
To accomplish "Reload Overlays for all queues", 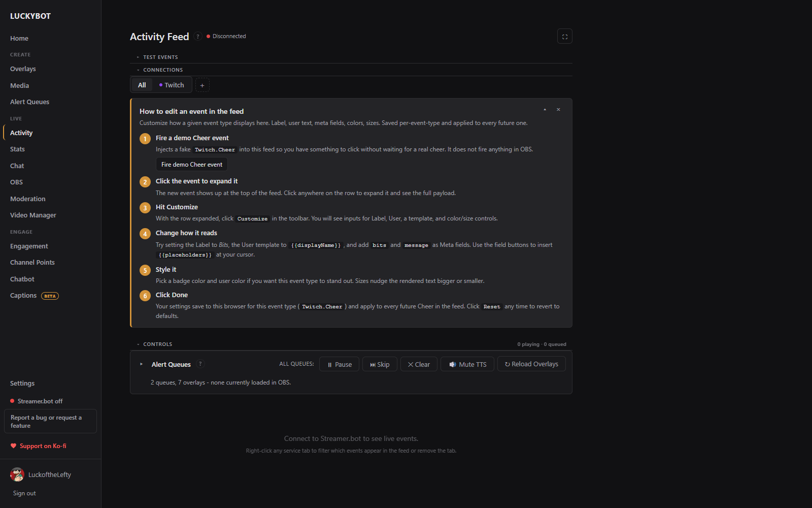I will click(531, 364).
